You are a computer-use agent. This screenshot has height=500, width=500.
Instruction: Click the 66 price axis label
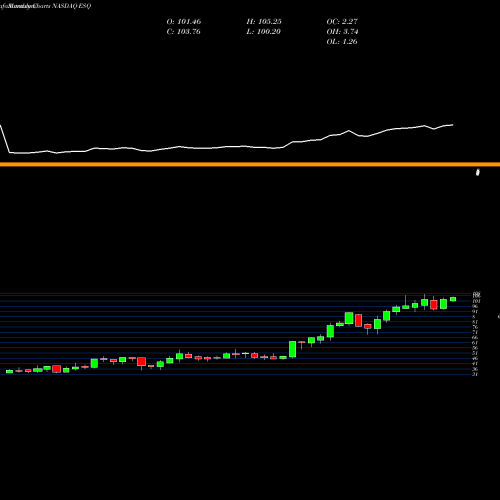[475, 337]
